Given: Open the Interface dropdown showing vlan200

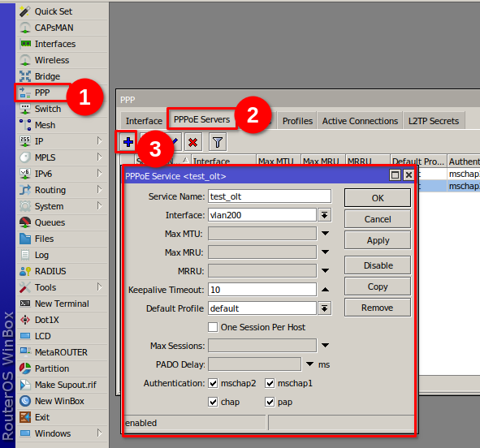Looking at the screenshot, I should click(325, 215).
